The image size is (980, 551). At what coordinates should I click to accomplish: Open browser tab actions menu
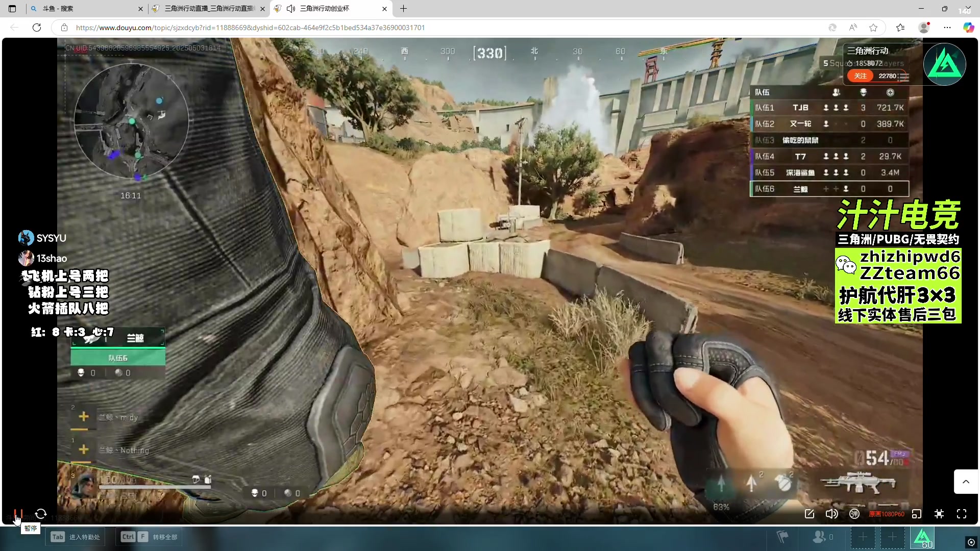click(12, 9)
